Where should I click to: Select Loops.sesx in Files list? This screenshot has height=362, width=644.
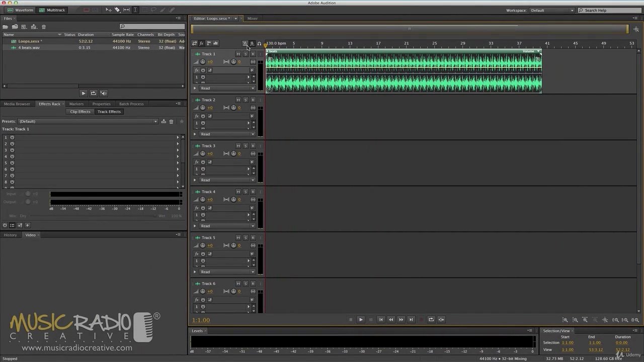click(30, 41)
